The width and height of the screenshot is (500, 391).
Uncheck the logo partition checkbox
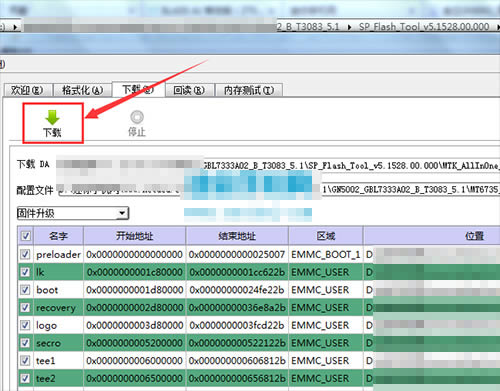(x=25, y=325)
